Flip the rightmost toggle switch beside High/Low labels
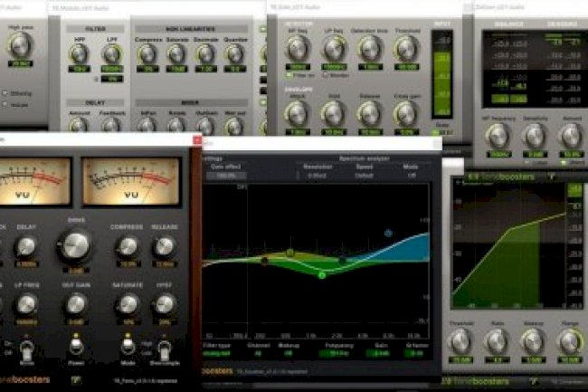The width and height of the screenshot is (588, 392). click(165, 349)
